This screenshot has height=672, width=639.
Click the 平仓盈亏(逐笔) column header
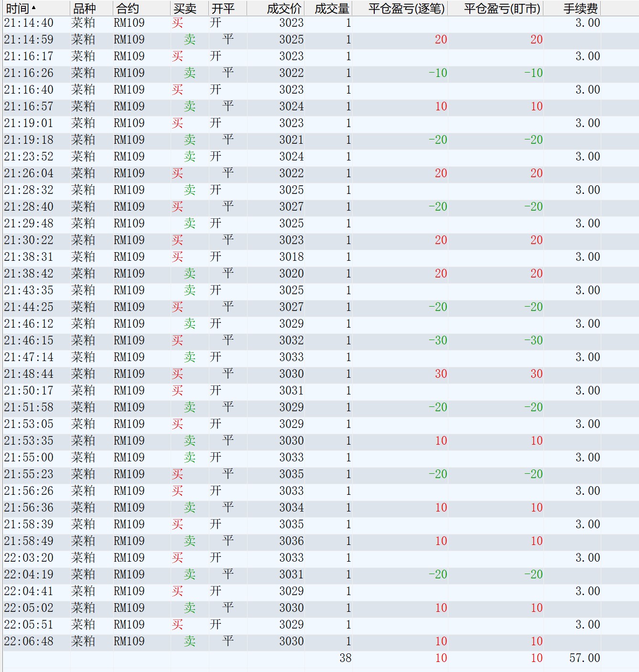click(x=400, y=8)
